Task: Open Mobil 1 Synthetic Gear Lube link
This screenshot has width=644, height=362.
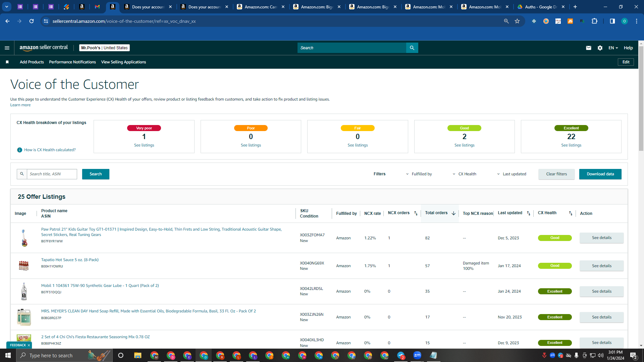Action: (100, 286)
